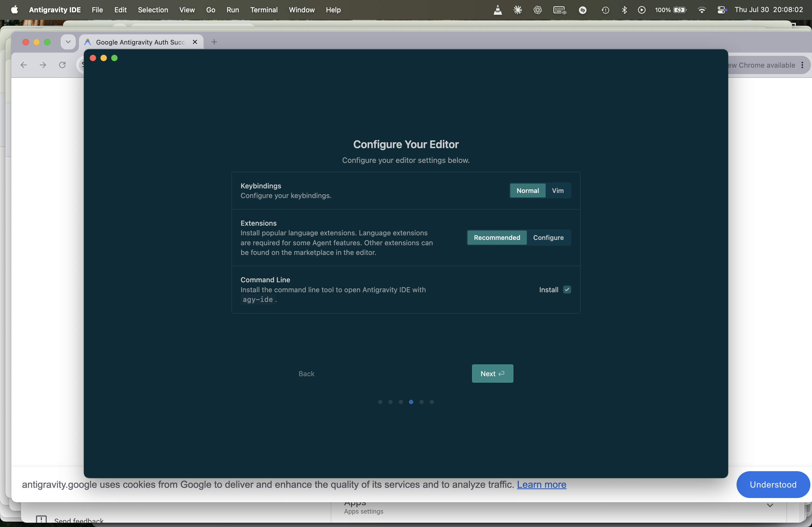Click the play circle menu bar icon

(641, 10)
